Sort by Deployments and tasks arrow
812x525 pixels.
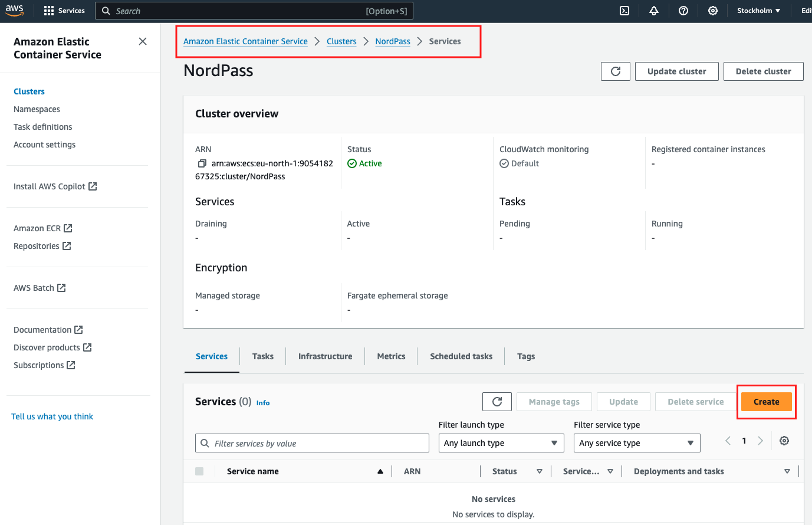tap(787, 471)
